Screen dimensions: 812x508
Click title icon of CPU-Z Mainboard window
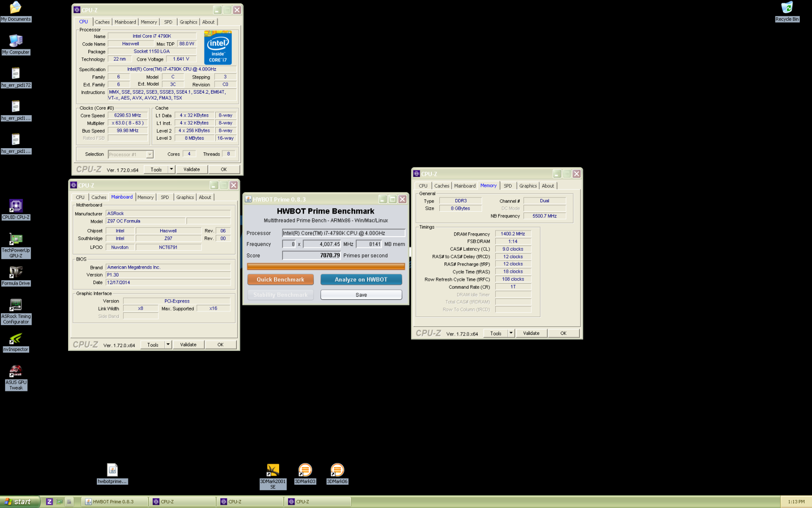[73, 185]
